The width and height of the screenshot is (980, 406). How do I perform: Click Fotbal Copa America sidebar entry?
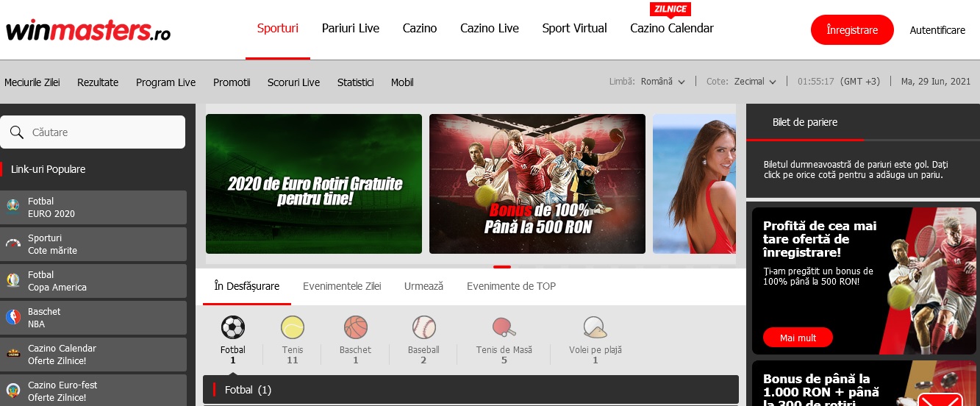coord(93,281)
